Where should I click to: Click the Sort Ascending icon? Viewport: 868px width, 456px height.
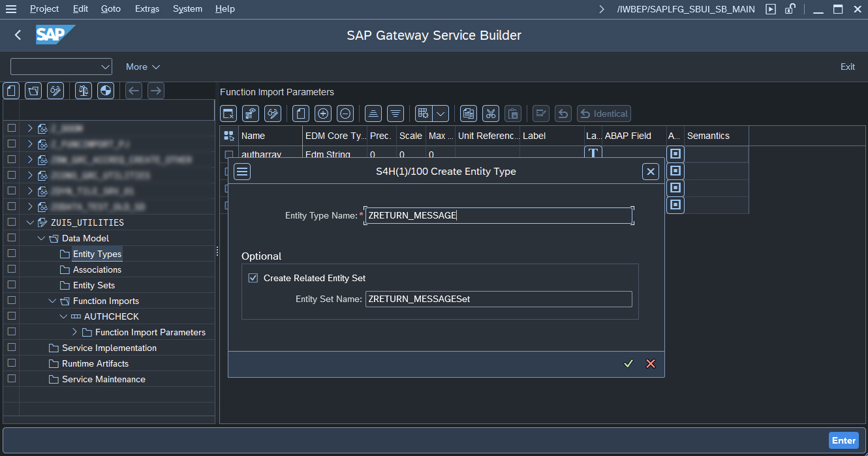click(x=373, y=114)
